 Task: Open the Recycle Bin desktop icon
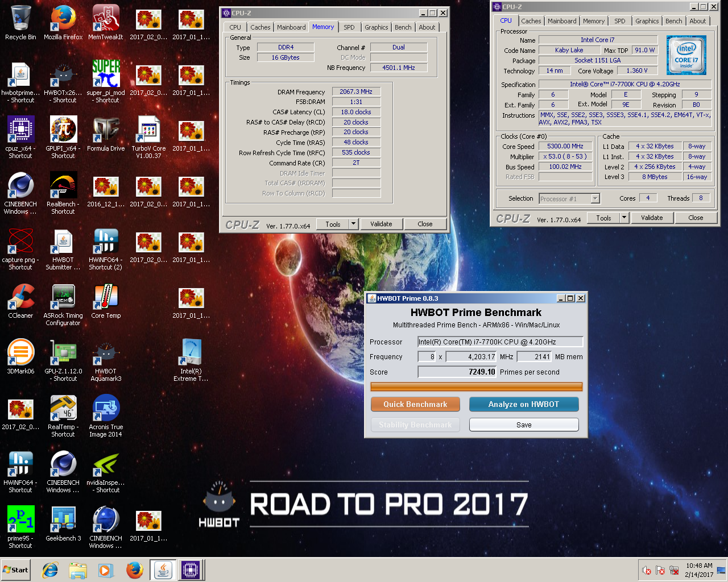20,23
